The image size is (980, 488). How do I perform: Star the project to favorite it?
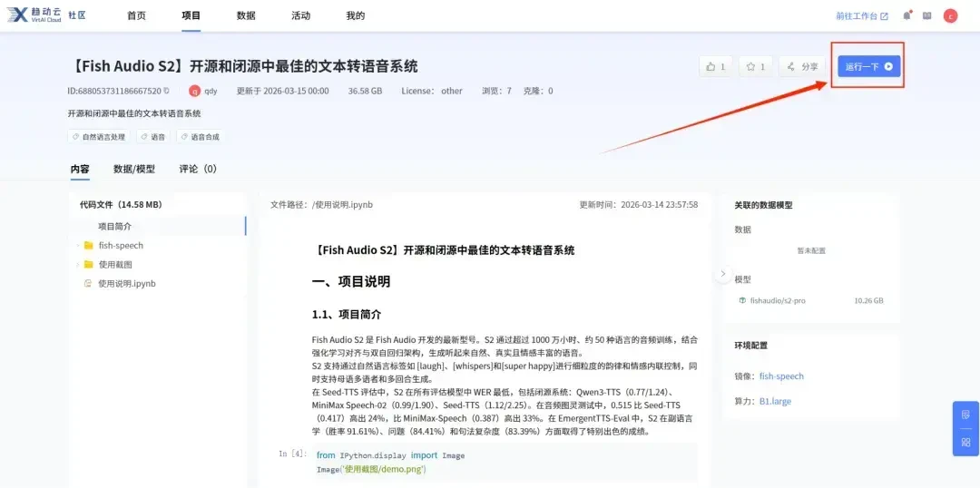(756, 66)
